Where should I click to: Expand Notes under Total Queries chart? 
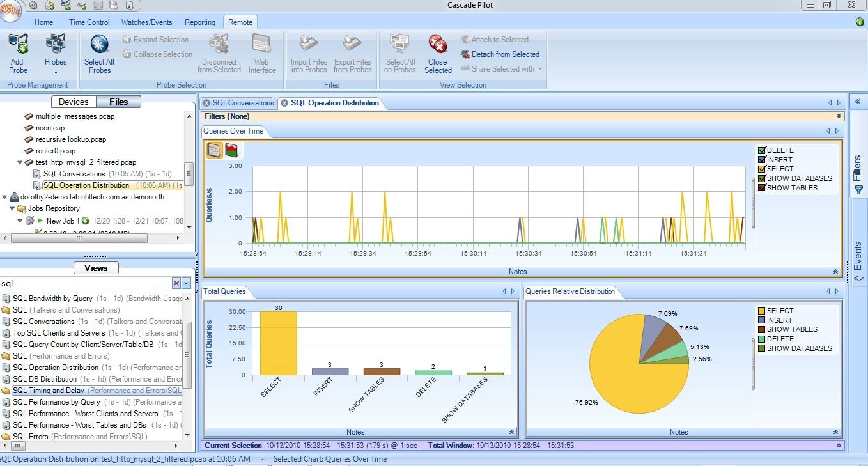click(511, 432)
